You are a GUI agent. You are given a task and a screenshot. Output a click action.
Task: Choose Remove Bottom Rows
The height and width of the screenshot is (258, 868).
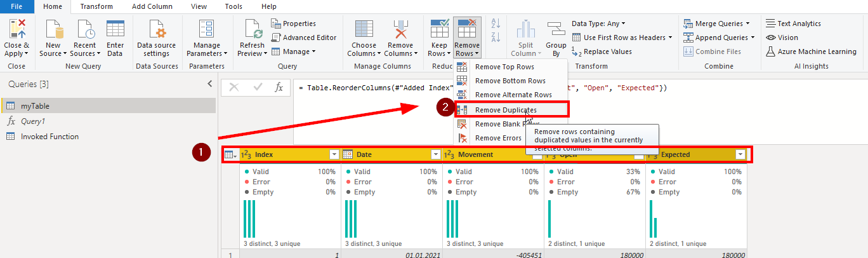(x=510, y=81)
